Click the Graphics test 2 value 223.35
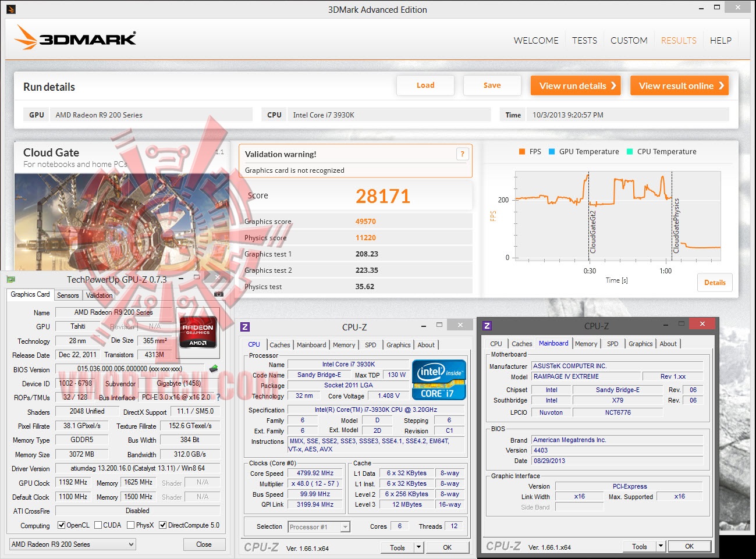Screen dimensions: 756x559 367,270
